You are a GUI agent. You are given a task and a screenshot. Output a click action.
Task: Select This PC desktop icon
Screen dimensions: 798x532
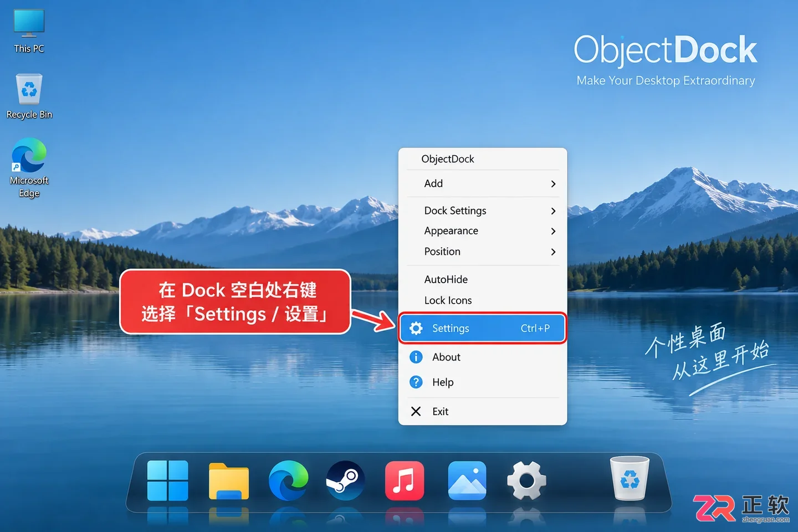click(29, 31)
